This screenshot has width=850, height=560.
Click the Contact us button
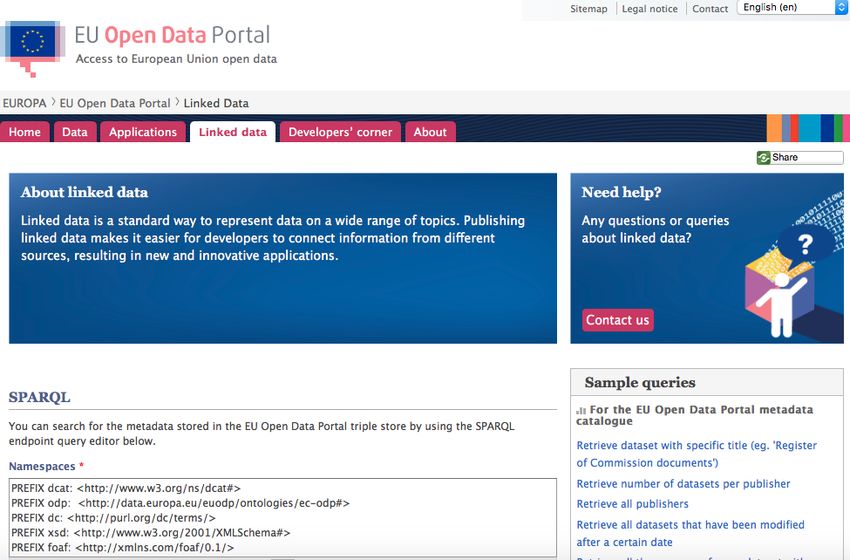point(617,320)
